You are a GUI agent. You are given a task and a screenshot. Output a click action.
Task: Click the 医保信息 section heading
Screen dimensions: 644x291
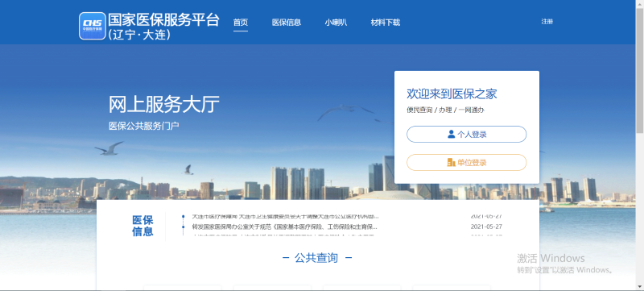pyautogui.click(x=142, y=226)
